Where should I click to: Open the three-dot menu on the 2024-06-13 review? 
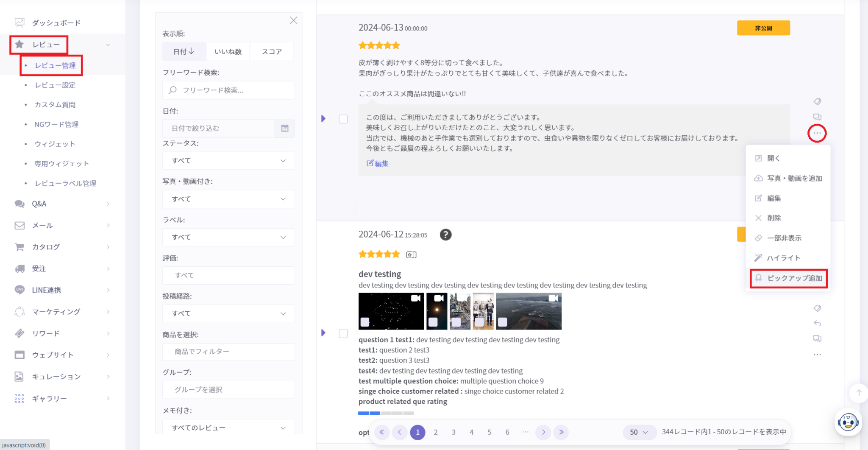pyautogui.click(x=817, y=133)
